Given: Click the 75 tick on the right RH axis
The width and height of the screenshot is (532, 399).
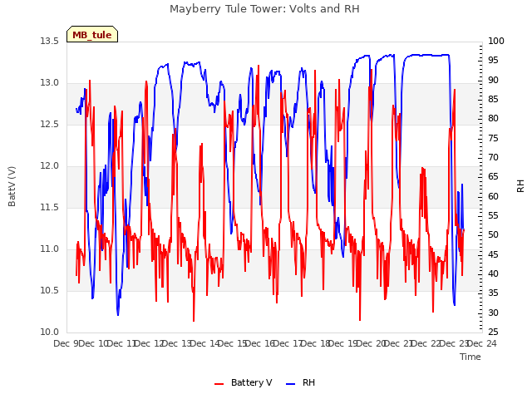Looking at the screenshot, I should [x=493, y=139].
